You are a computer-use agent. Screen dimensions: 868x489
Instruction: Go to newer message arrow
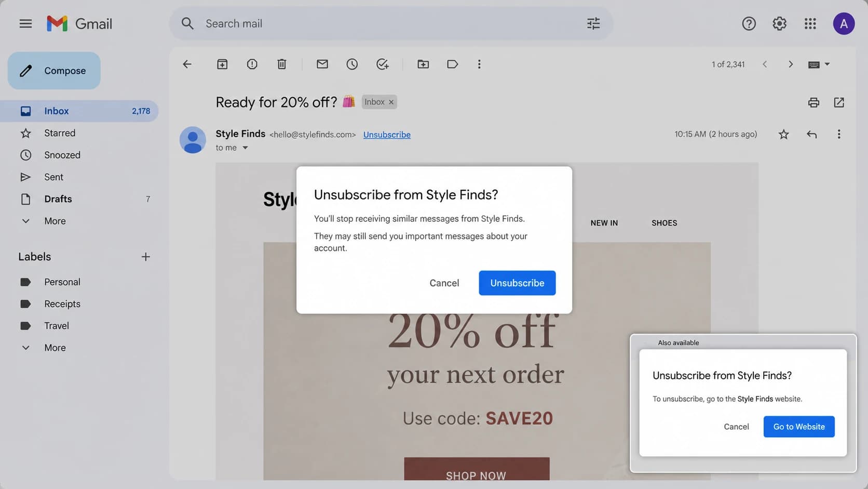pos(765,64)
